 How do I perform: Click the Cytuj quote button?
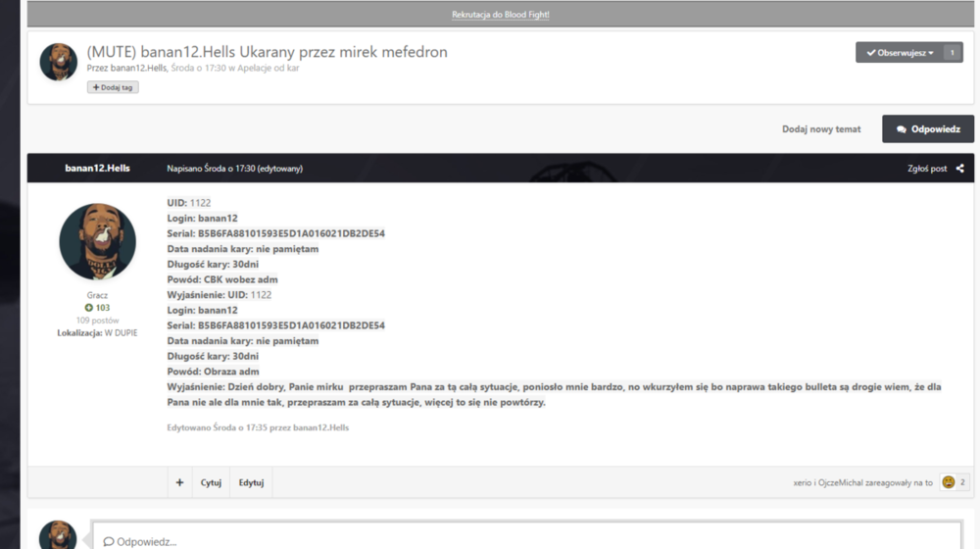pyautogui.click(x=211, y=482)
